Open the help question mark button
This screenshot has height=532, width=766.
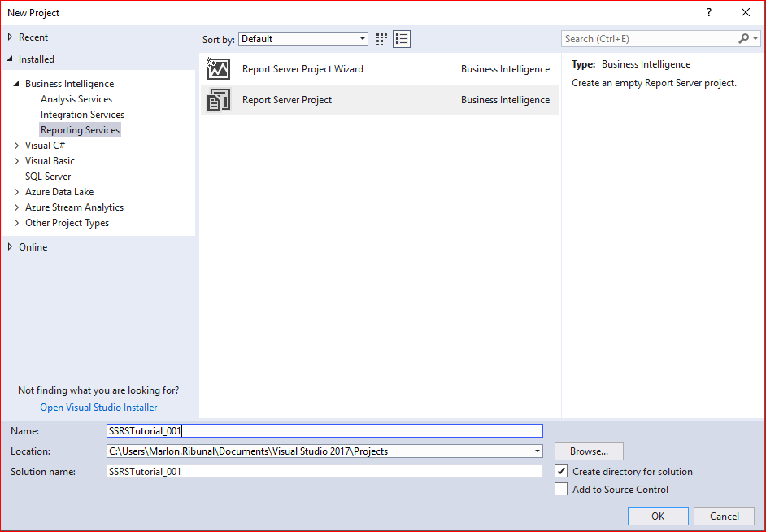709,13
